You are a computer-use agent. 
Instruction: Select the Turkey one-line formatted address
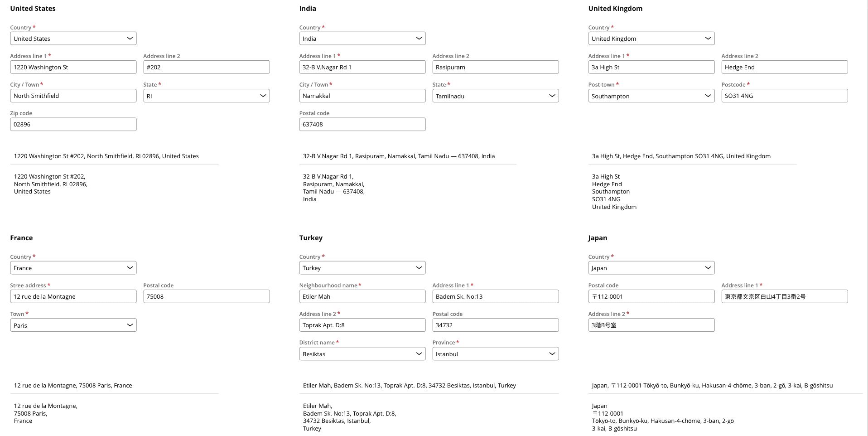click(410, 385)
